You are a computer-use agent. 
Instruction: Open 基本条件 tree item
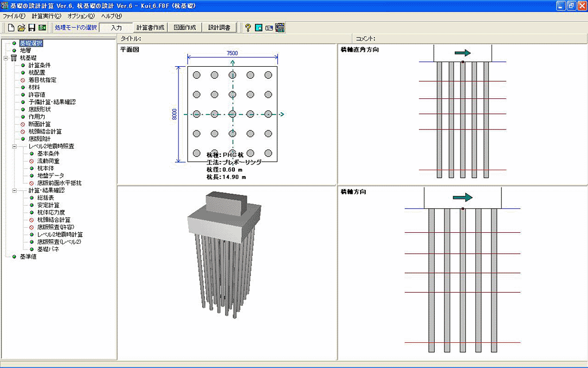click(x=48, y=154)
